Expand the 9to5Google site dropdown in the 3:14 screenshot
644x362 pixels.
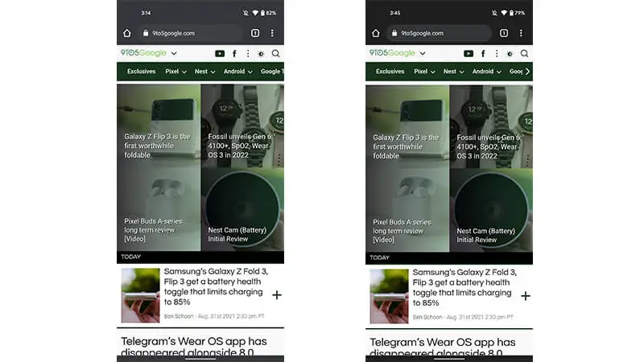(174, 53)
